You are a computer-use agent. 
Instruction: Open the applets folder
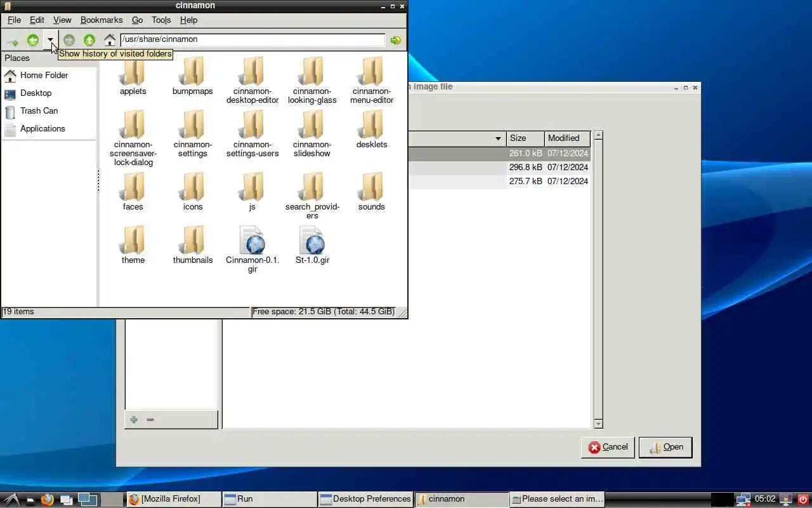click(133, 76)
